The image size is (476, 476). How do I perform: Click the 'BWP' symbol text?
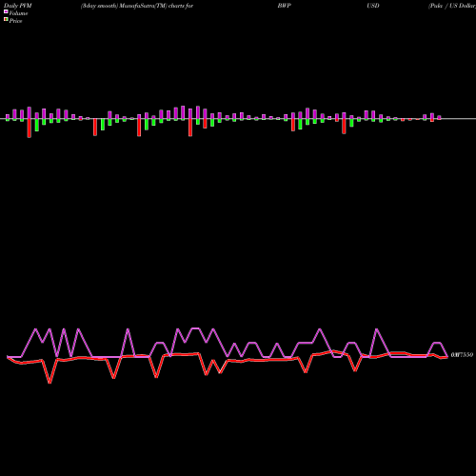[284, 6]
